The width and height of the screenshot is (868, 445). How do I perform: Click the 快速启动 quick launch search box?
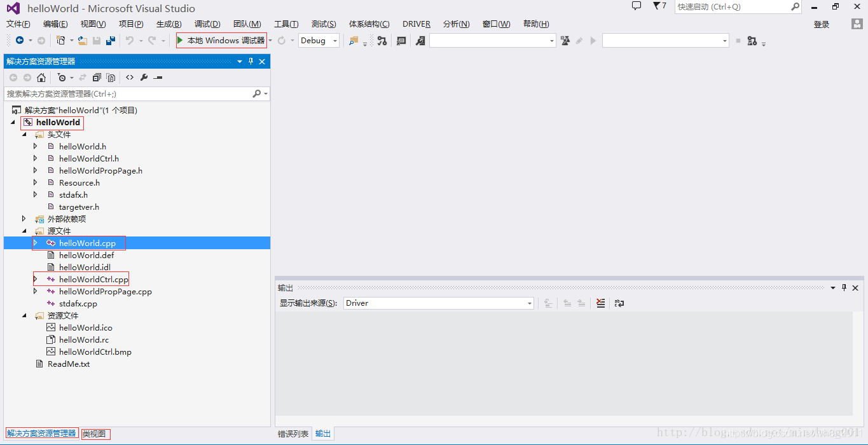click(x=738, y=6)
